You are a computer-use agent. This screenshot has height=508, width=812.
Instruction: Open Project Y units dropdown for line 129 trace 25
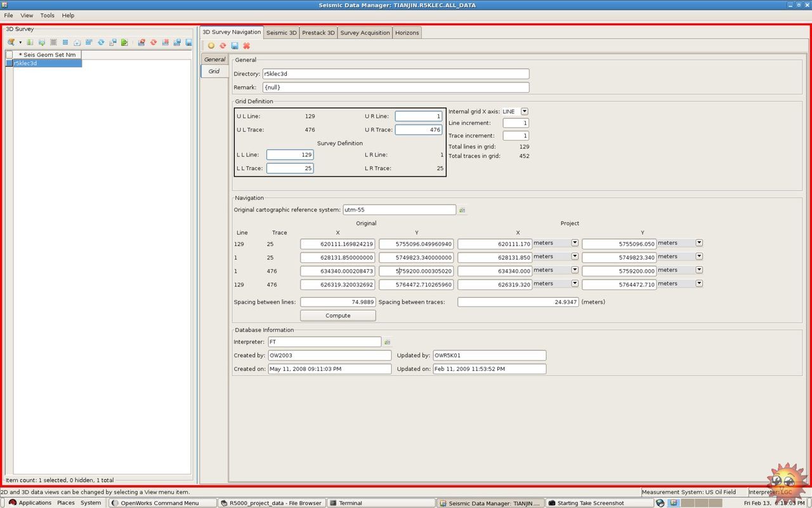(x=699, y=243)
